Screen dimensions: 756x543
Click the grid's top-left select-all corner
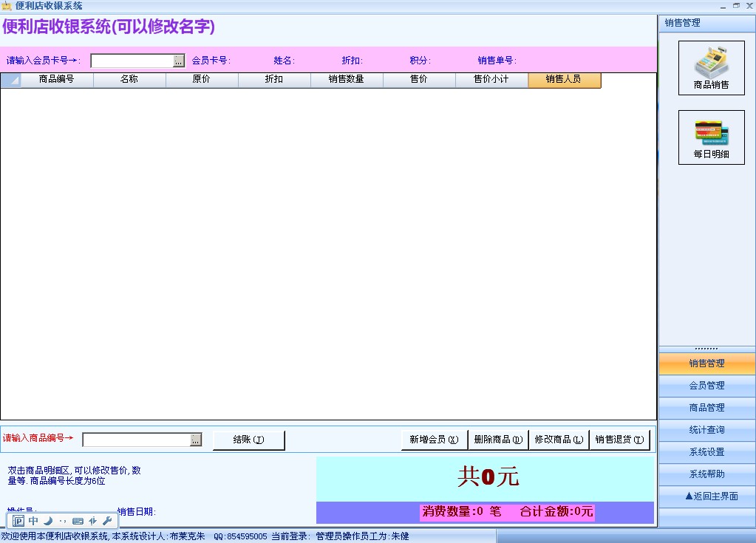pos(11,80)
